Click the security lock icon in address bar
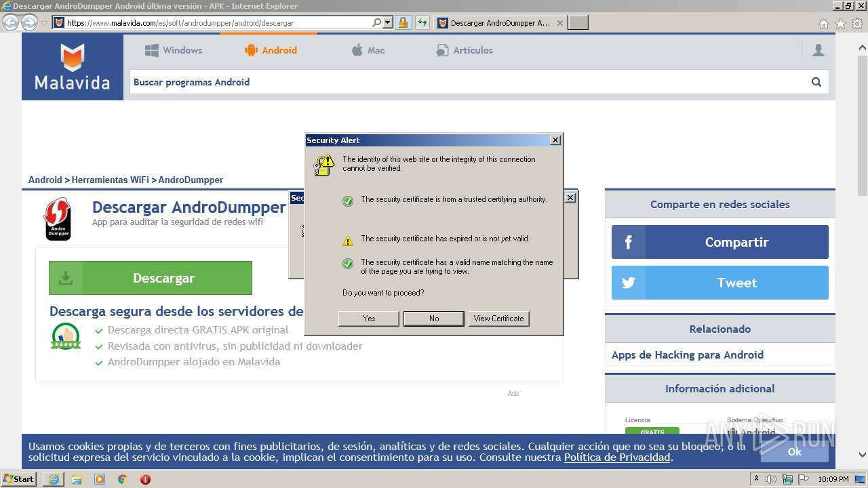 403,22
